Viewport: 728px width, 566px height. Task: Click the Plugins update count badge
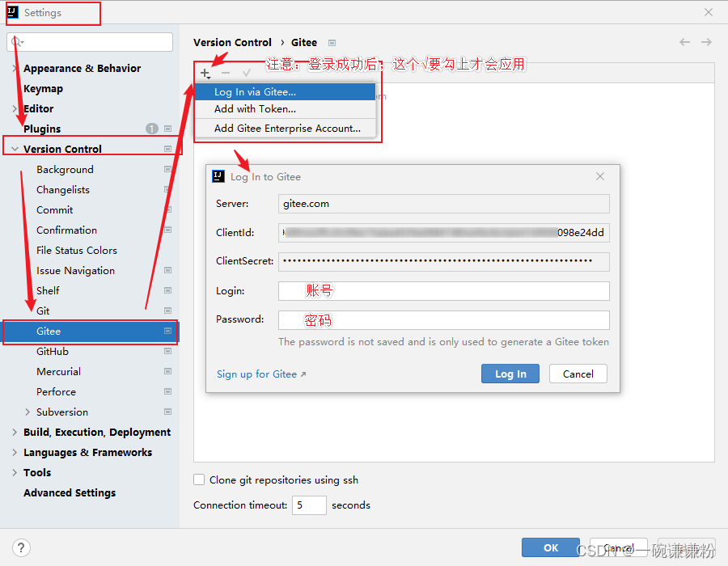(x=152, y=129)
